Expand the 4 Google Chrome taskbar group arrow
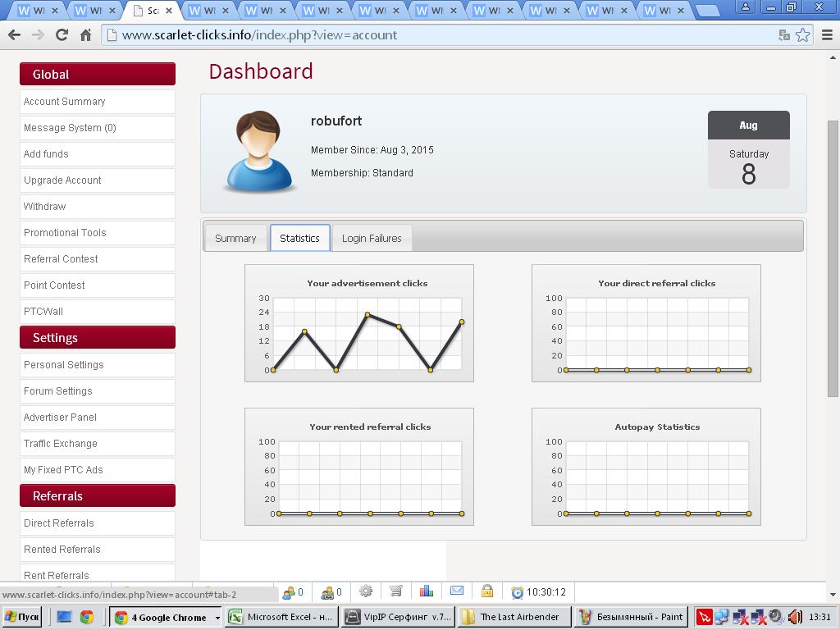This screenshot has height=630, width=840. tap(217, 618)
